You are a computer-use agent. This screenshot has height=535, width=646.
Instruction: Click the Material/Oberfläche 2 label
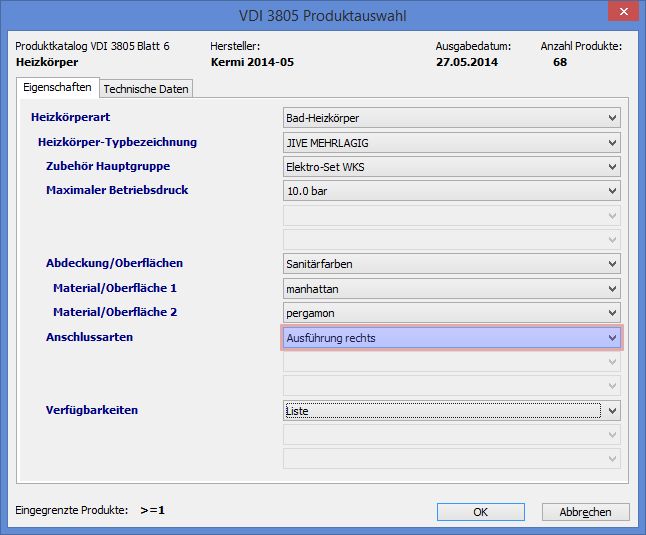115,312
